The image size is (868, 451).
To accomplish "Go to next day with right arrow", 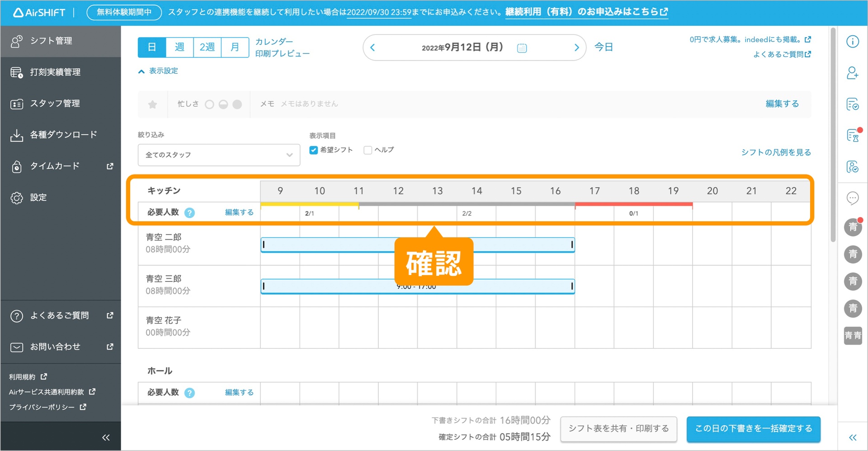I will (x=576, y=47).
